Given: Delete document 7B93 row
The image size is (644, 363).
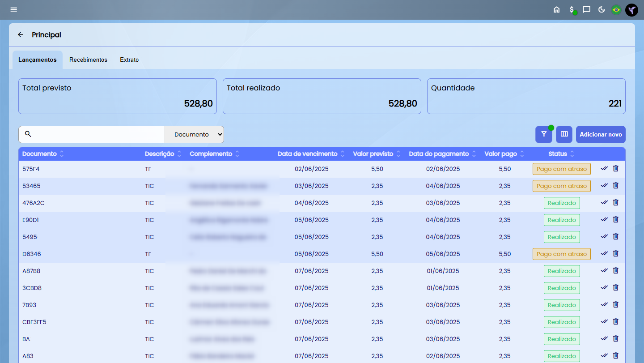Looking at the screenshot, I should pyautogui.click(x=616, y=304).
